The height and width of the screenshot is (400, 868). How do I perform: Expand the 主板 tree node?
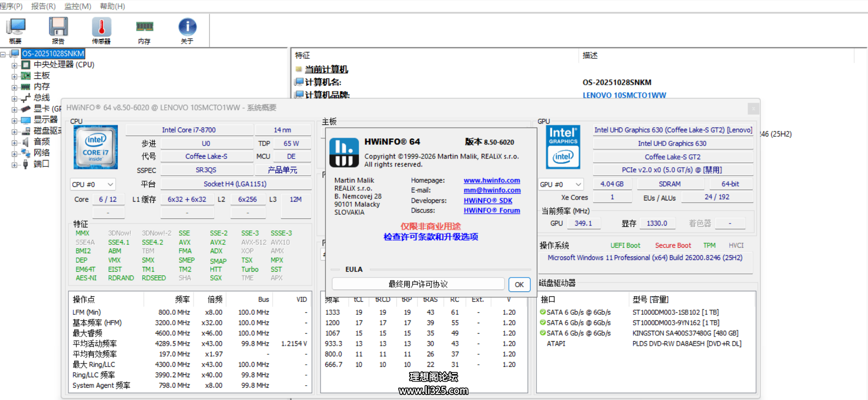14,76
